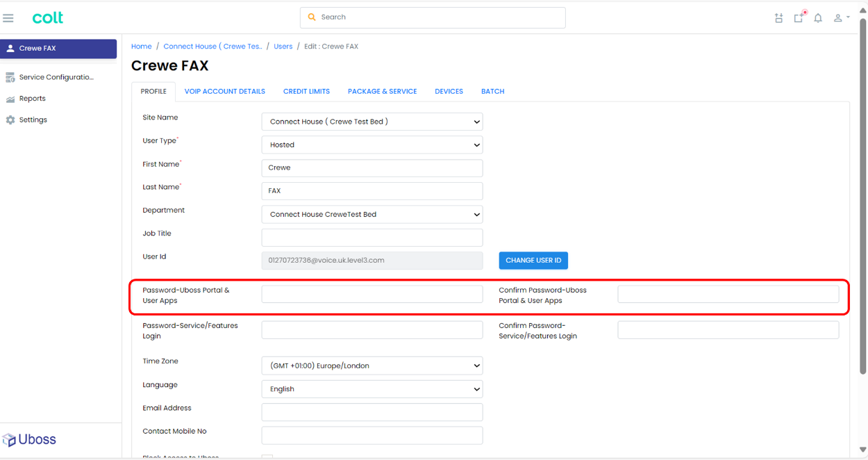This screenshot has height=460, width=868.
Task: Switch to the VOIP Account Details tab
Action: point(224,91)
